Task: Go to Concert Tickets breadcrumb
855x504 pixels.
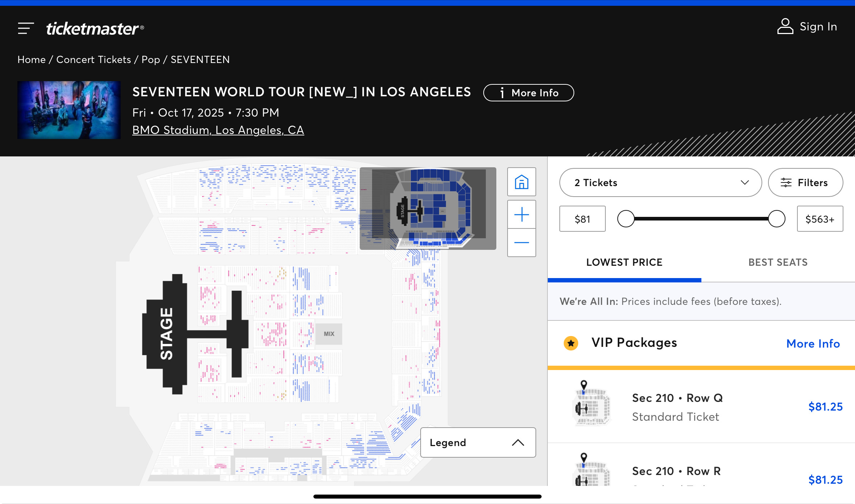Action: [x=93, y=59]
